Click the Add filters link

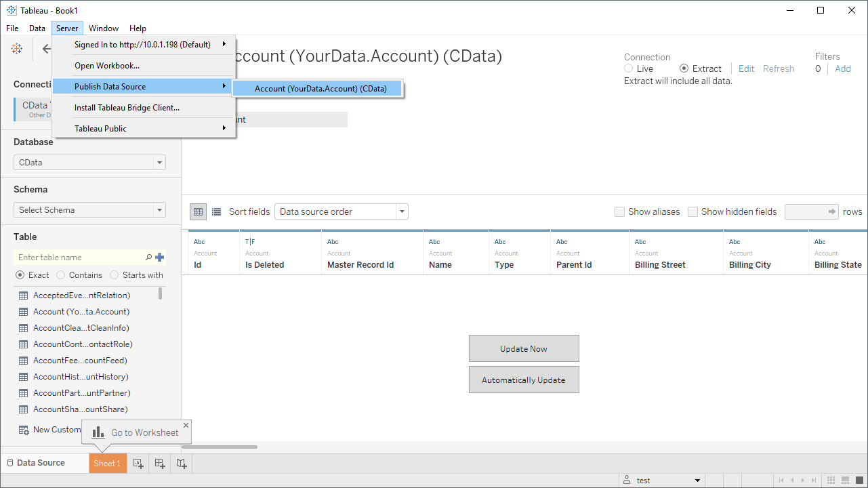point(843,68)
